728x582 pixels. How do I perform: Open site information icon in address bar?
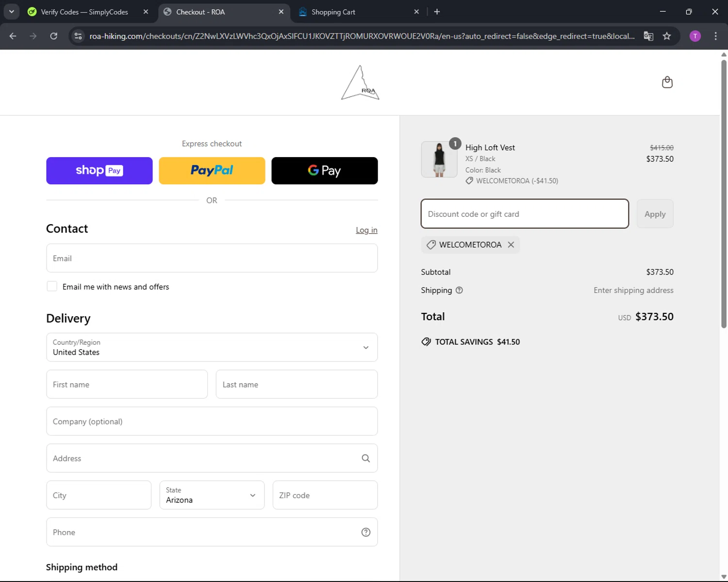(x=78, y=36)
